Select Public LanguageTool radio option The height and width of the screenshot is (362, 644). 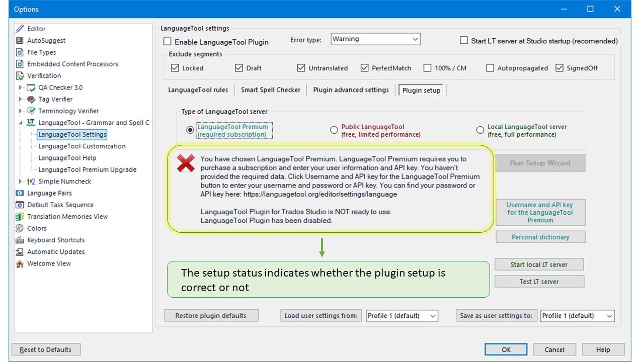tap(334, 130)
